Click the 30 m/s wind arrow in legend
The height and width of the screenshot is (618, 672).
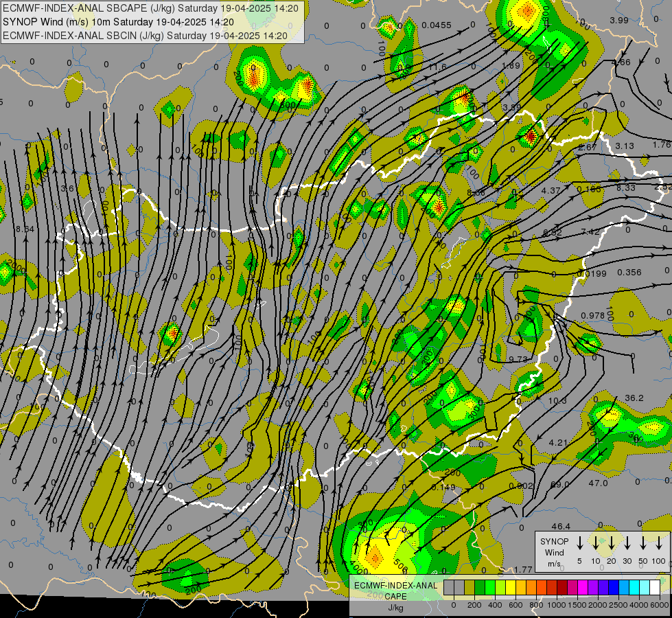pyautogui.click(x=627, y=542)
